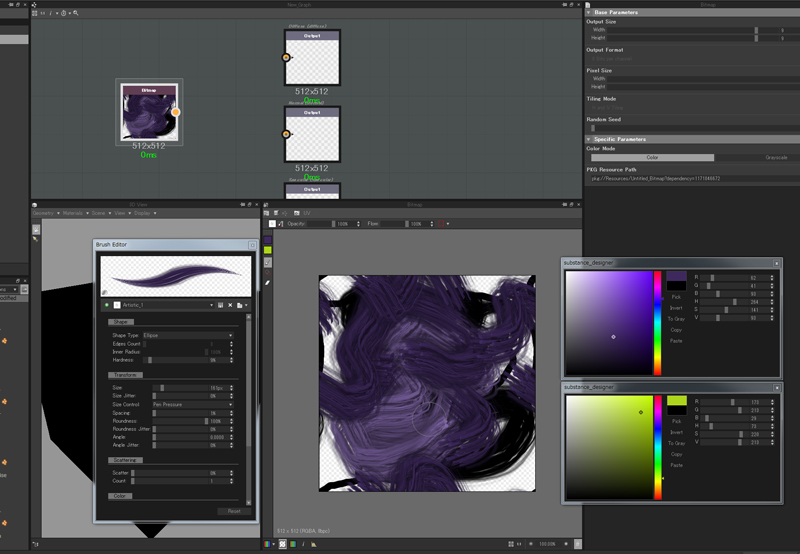This screenshot has width=800, height=554.
Task: Click To Gray in the purple color picker
Action: (x=676, y=319)
